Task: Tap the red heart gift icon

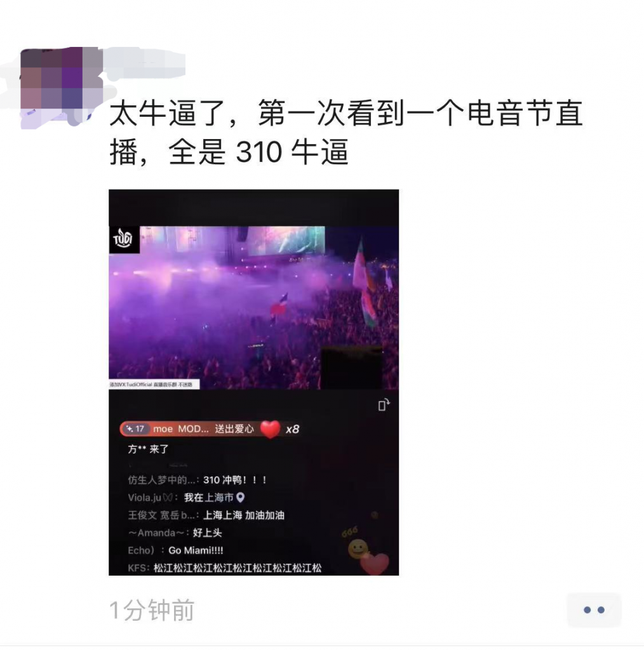Action: (x=270, y=429)
